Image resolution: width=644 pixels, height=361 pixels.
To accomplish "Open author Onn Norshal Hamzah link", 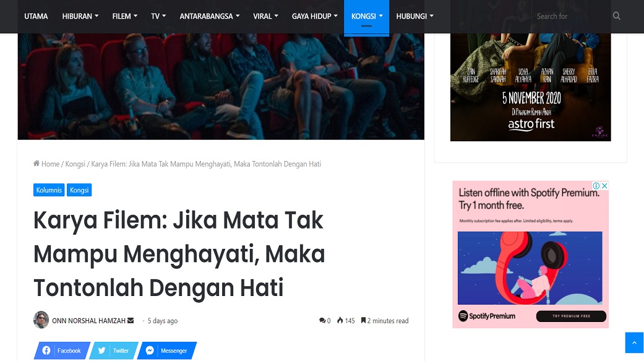I will click(x=88, y=320).
